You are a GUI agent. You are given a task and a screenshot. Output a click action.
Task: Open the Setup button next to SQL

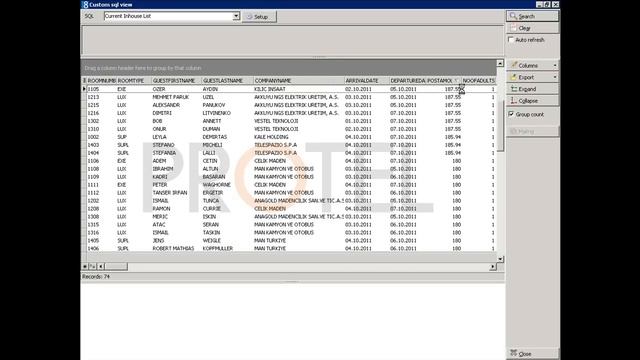[x=259, y=17]
